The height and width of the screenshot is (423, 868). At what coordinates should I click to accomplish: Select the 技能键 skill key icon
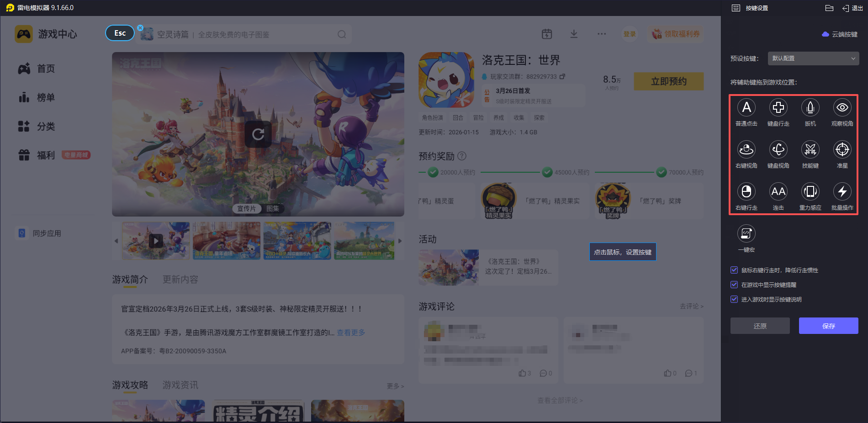click(810, 149)
